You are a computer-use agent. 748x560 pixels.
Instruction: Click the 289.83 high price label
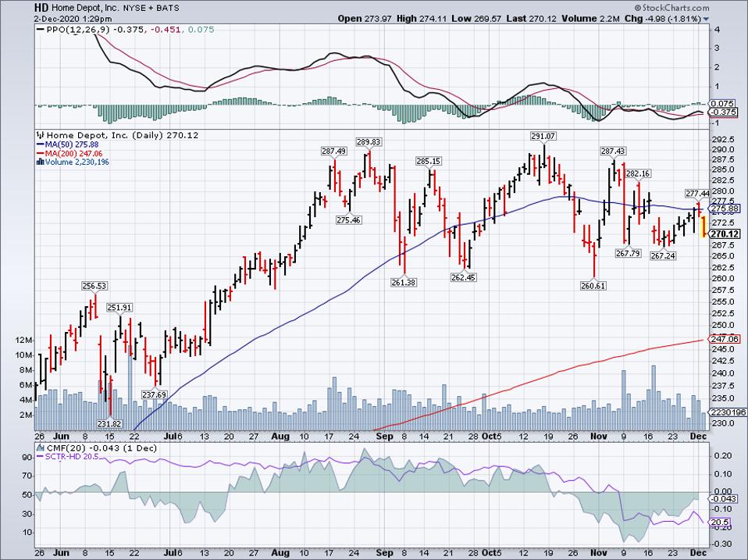pos(369,142)
